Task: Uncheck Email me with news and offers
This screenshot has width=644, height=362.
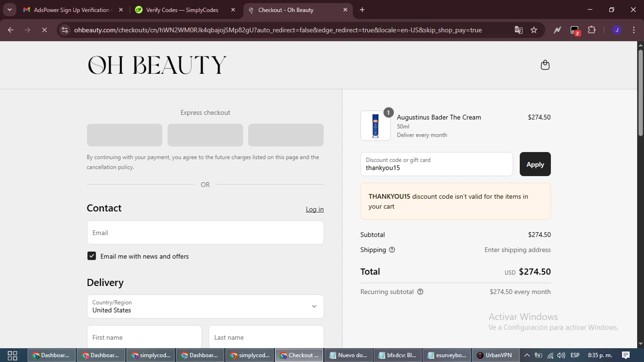Action: pyautogui.click(x=91, y=256)
